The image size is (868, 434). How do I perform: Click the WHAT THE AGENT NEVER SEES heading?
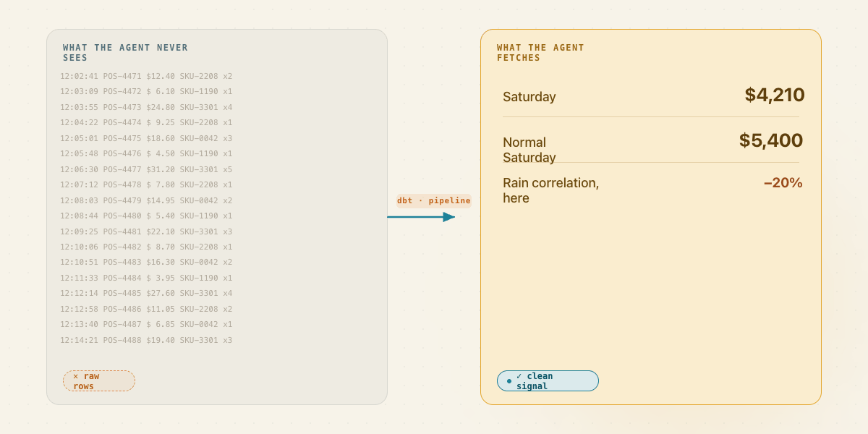coord(125,53)
